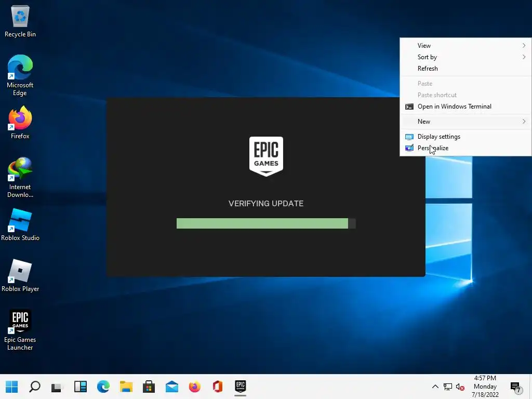Click the VERIFYING UPDATE status text
This screenshot has height=399, width=532.
click(x=266, y=204)
